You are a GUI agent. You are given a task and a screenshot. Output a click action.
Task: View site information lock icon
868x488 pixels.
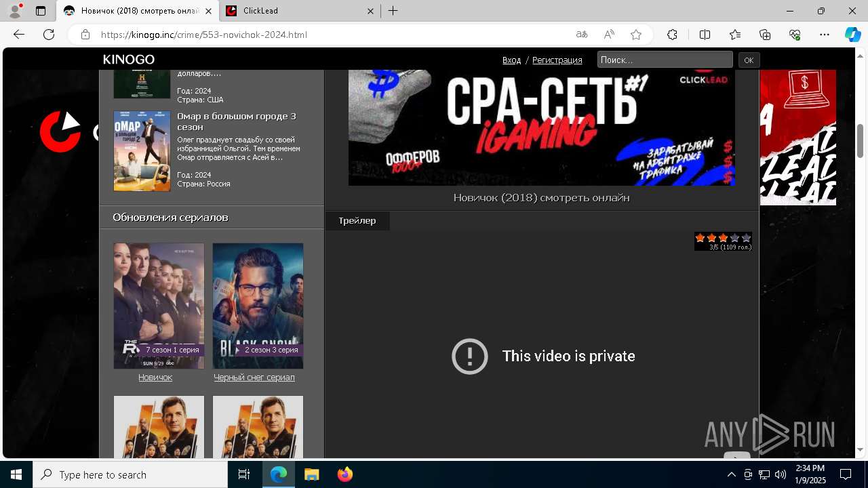(x=85, y=35)
